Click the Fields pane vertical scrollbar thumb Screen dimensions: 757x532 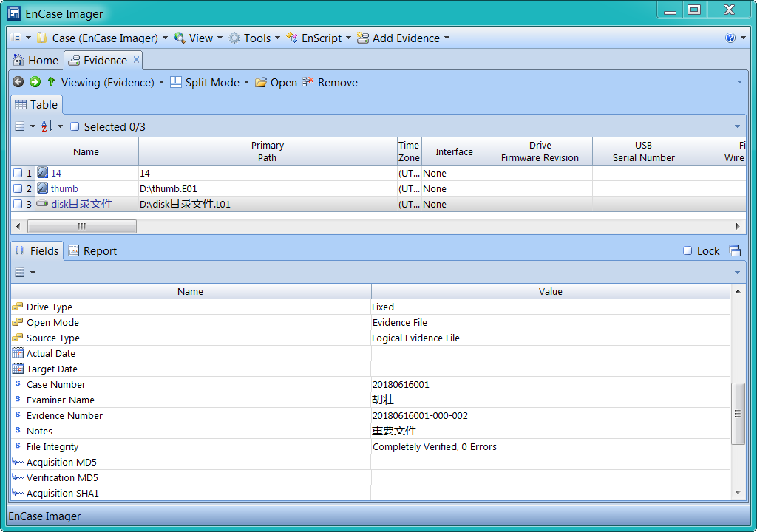pyautogui.click(x=738, y=414)
